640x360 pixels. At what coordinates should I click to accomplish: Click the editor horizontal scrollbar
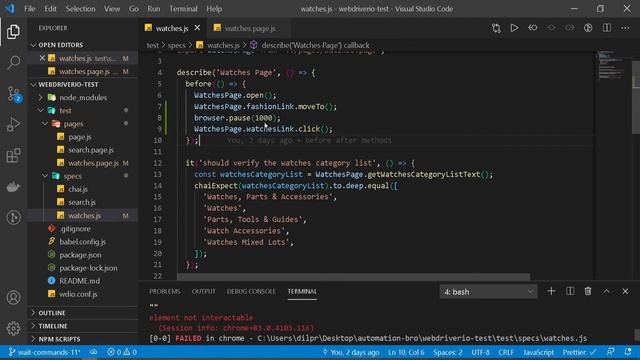click(353, 277)
